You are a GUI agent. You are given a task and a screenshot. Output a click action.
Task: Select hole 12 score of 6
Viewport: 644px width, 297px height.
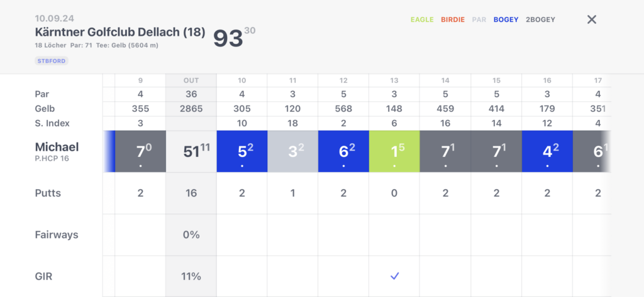(344, 151)
